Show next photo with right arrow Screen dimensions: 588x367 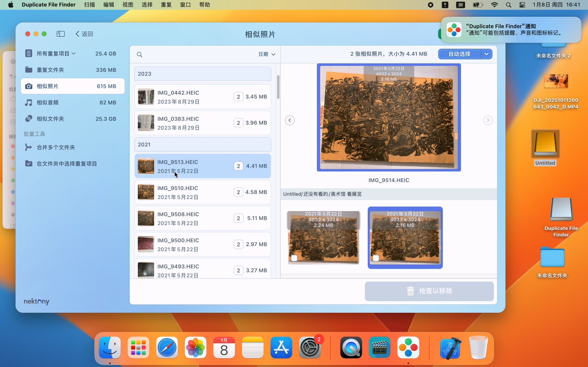click(488, 120)
